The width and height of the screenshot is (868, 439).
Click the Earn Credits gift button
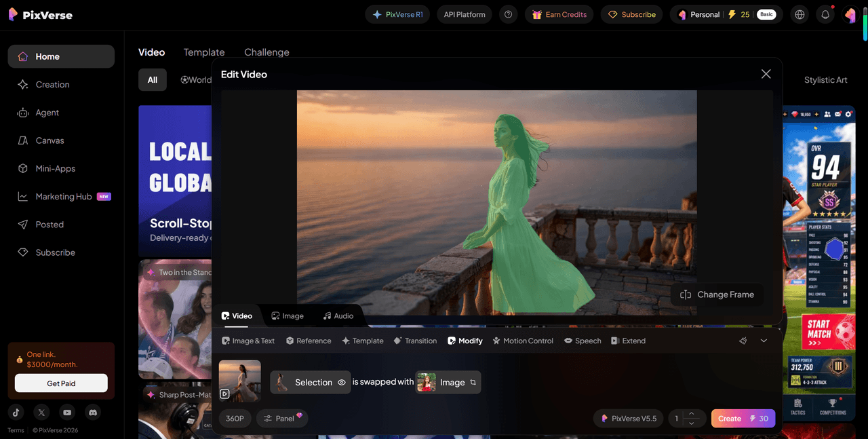click(559, 14)
